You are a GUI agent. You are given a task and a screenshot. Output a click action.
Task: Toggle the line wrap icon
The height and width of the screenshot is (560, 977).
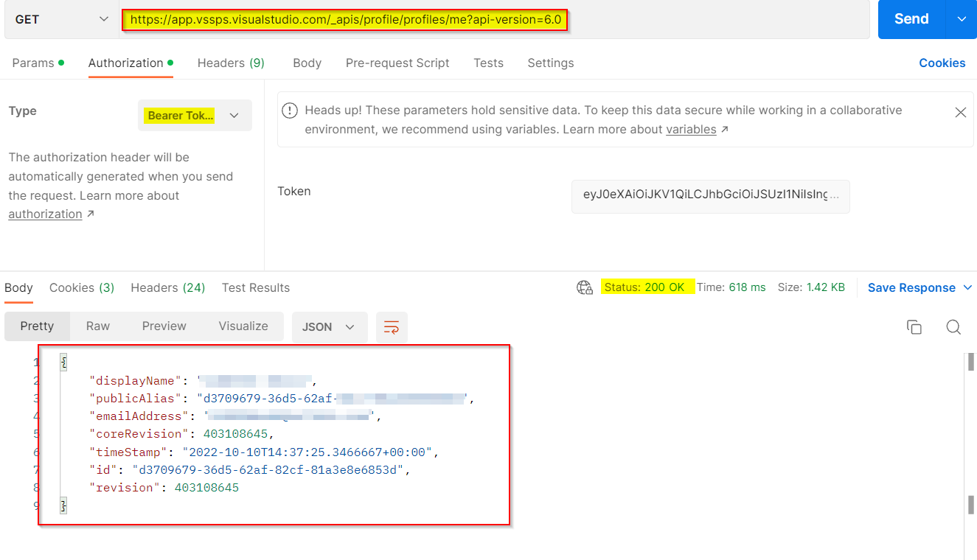[x=392, y=327]
